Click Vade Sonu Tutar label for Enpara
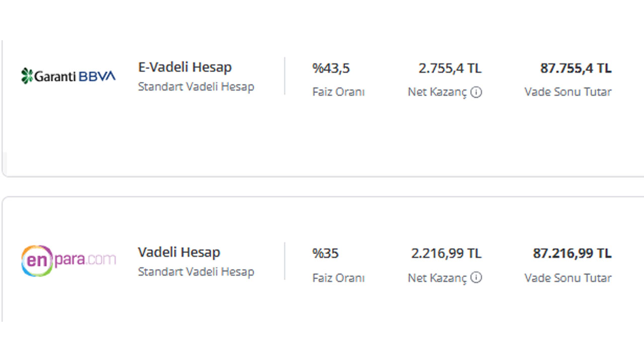This screenshot has height=362, width=644. click(568, 278)
